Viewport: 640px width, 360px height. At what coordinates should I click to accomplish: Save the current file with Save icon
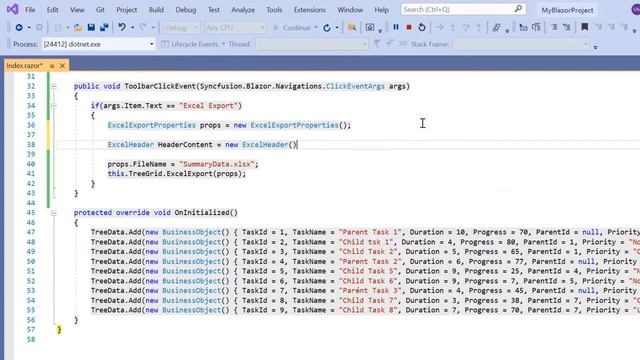click(x=91, y=27)
